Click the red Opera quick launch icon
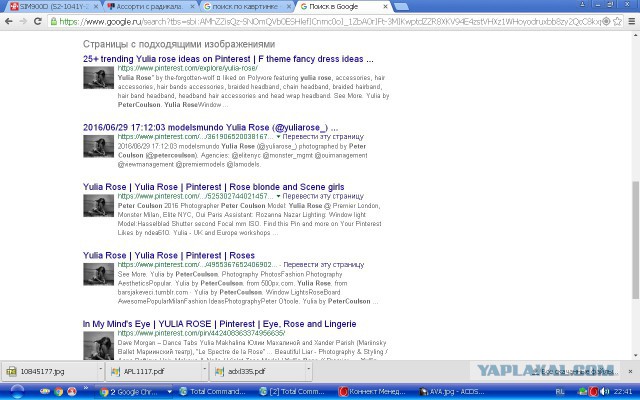This screenshot has height=400, width=640. tap(72, 392)
